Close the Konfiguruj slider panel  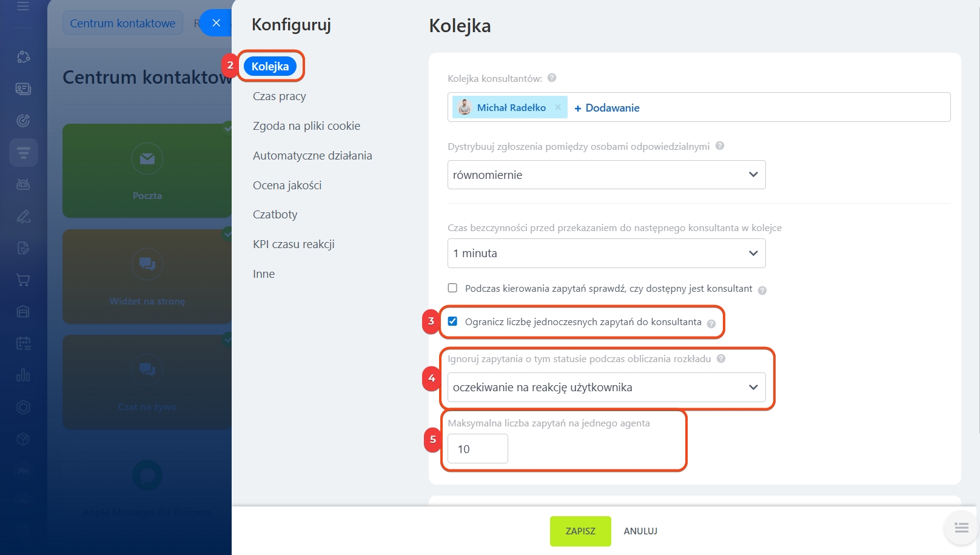coord(216,23)
